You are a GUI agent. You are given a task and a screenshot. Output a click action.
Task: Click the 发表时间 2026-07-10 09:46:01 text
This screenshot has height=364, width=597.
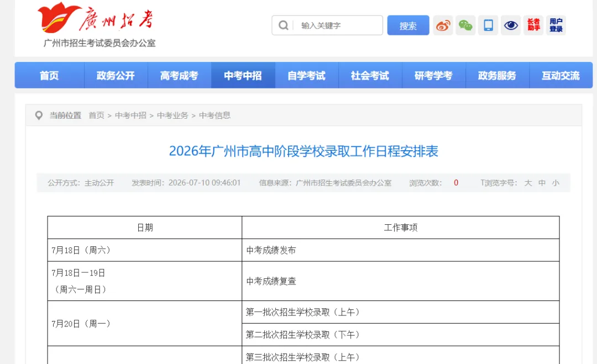(186, 183)
